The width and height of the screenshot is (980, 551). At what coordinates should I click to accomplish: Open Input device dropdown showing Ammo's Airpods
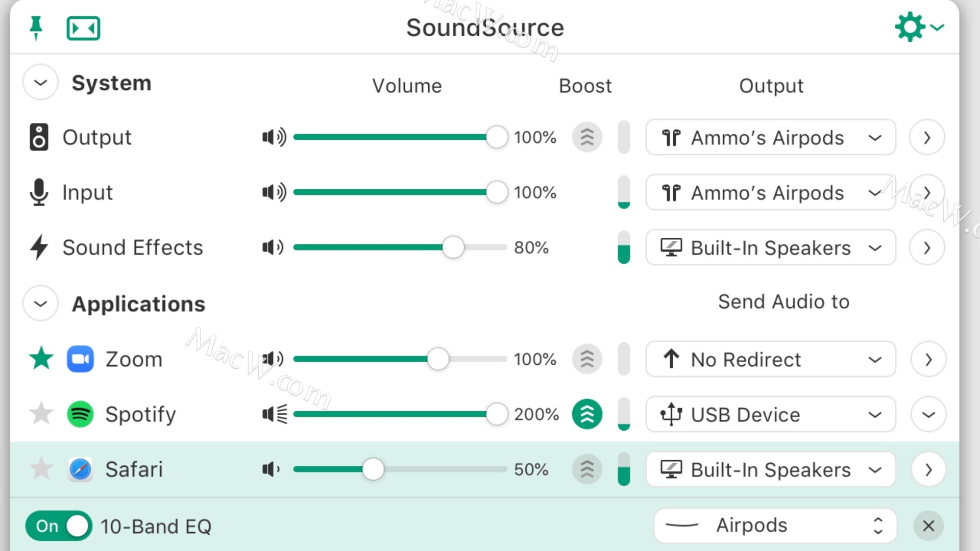(771, 192)
